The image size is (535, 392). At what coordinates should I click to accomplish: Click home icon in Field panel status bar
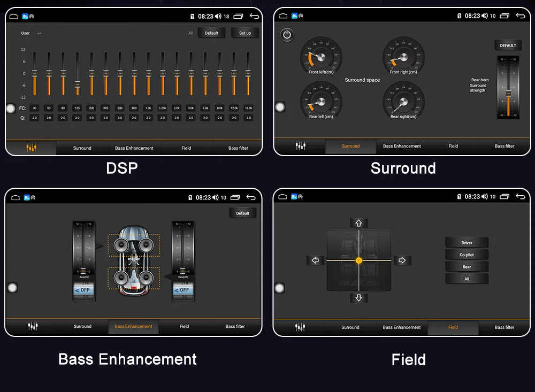282,196
